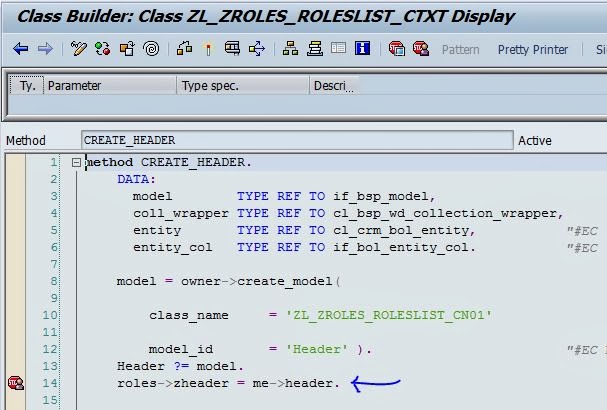Viewport: 607px width, 410px height.
Task: Click the Type spec. column header
Action: [243, 86]
